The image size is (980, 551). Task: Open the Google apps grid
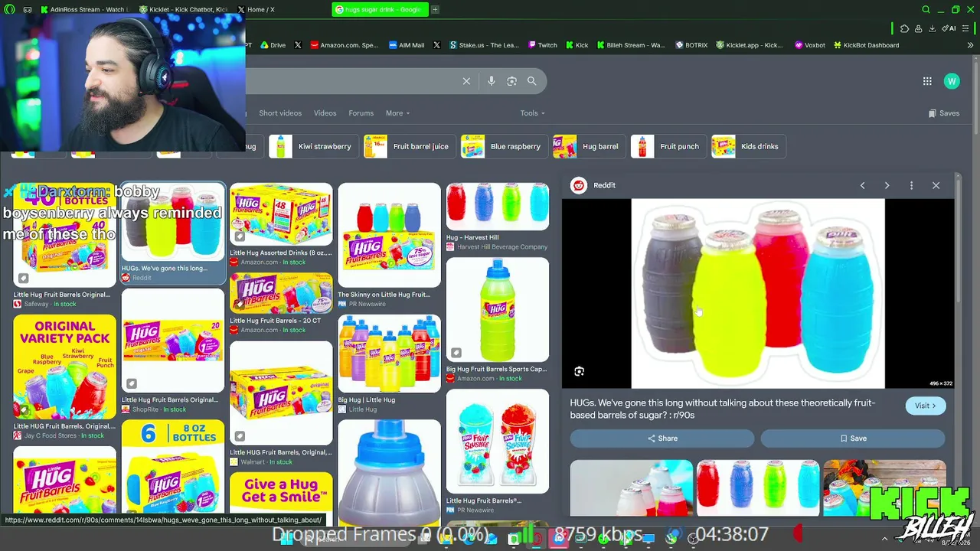click(927, 81)
